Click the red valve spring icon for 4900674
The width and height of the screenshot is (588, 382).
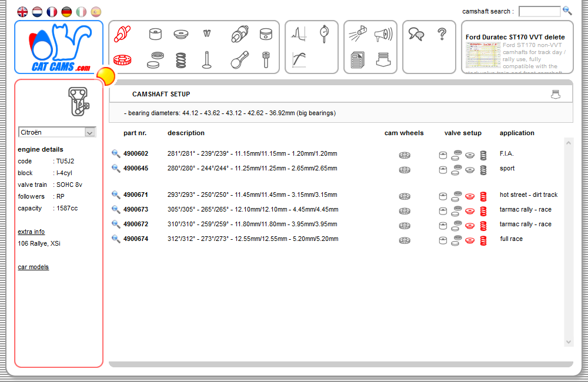pos(484,240)
